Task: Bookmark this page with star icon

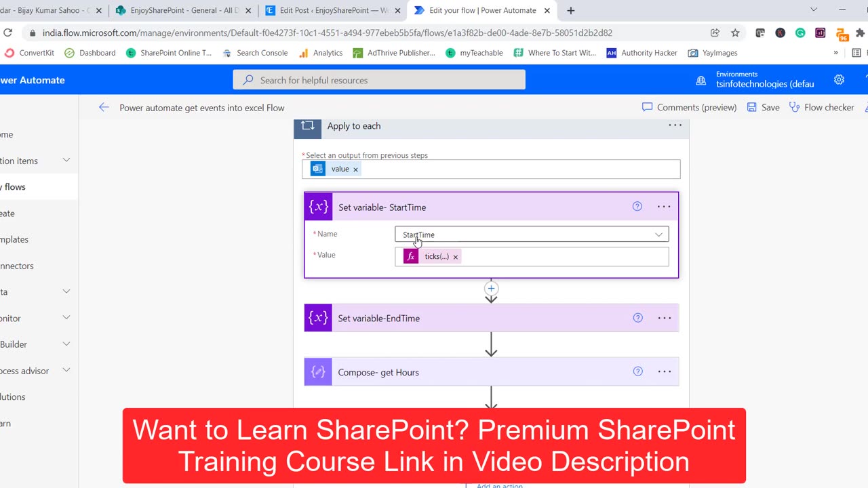Action: click(x=735, y=33)
